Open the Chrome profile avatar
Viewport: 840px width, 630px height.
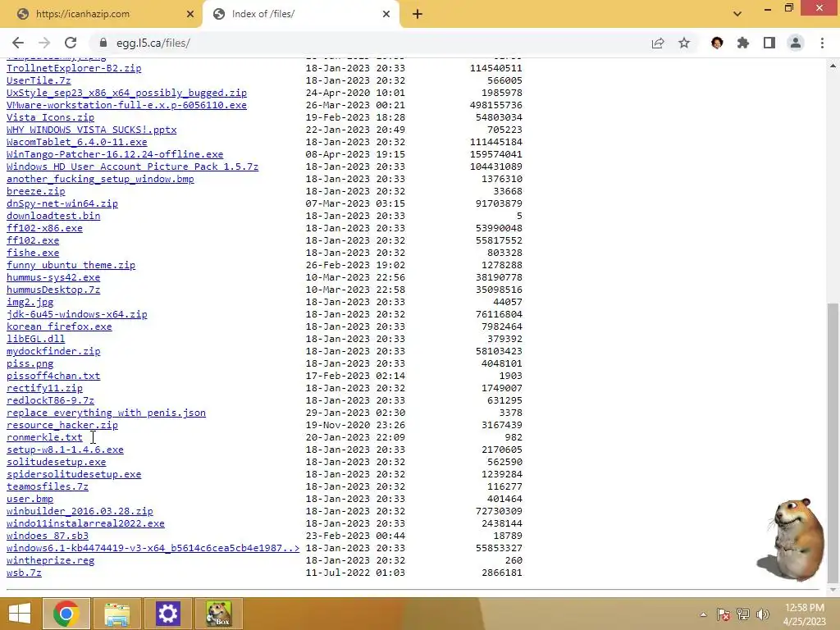pyautogui.click(x=796, y=43)
